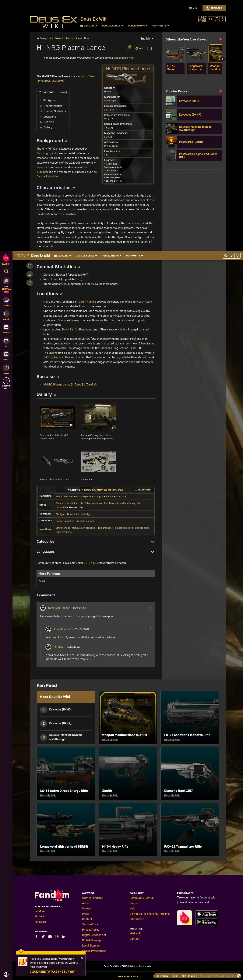Open Movies in the left sidebar
Viewport: 243px width, 980px height.
[x=6, y=329]
